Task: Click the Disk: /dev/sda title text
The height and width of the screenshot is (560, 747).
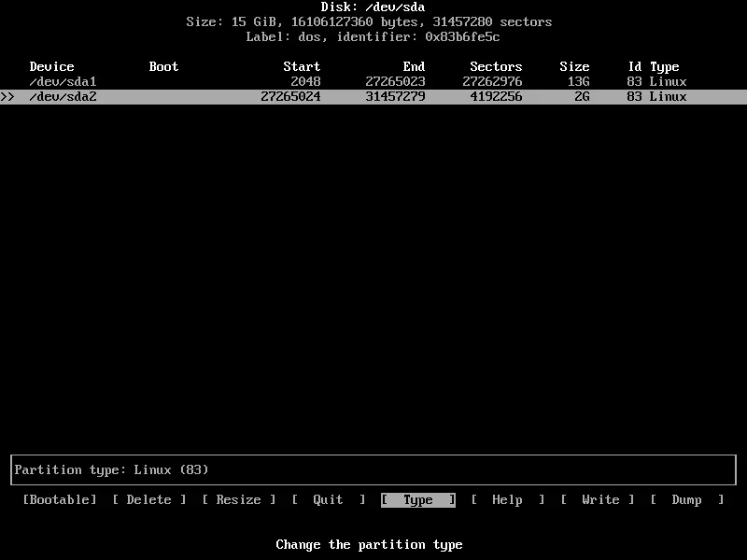Action: [373, 7]
